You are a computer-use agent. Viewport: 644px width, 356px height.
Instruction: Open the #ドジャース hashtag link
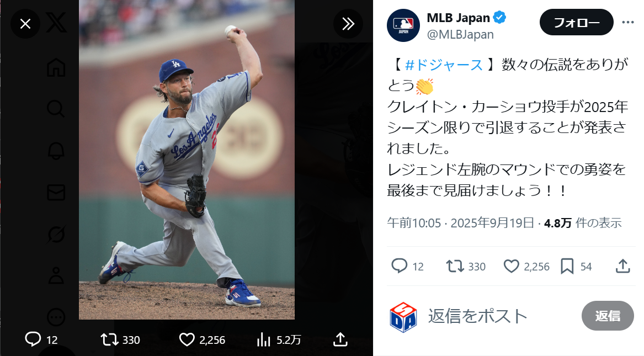pos(444,65)
